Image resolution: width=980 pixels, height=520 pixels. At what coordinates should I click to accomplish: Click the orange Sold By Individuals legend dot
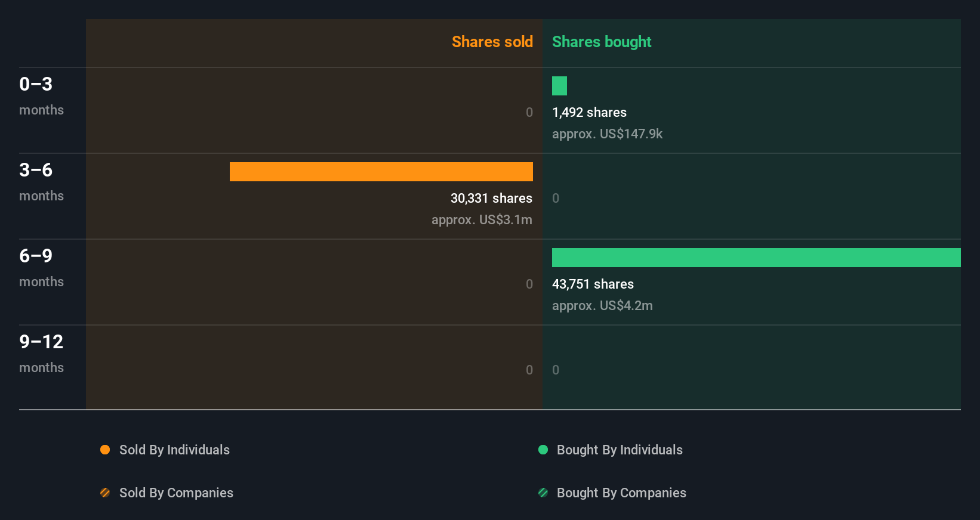tap(105, 450)
